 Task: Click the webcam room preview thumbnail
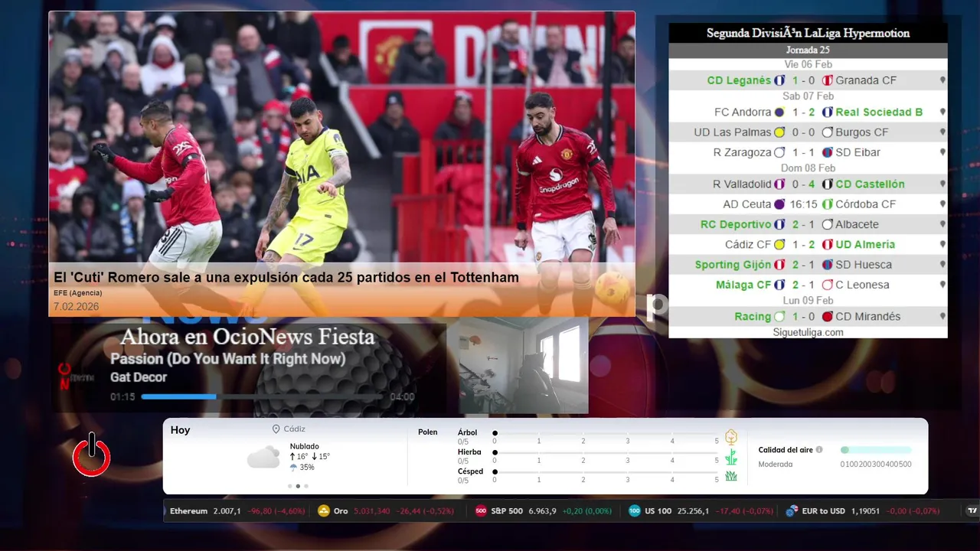(x=524, y=365)
